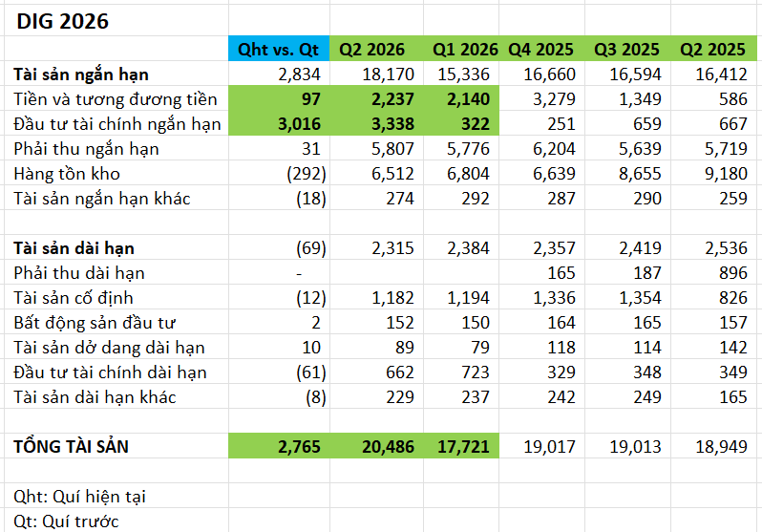
Task: Select cell with value 5,807
Action: tap(376, 148)
